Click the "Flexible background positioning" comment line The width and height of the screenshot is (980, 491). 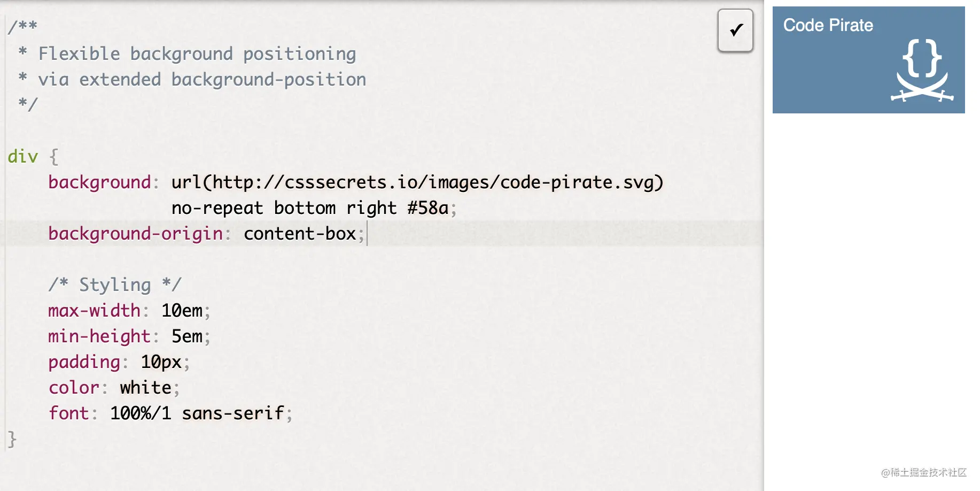[197, 54]
